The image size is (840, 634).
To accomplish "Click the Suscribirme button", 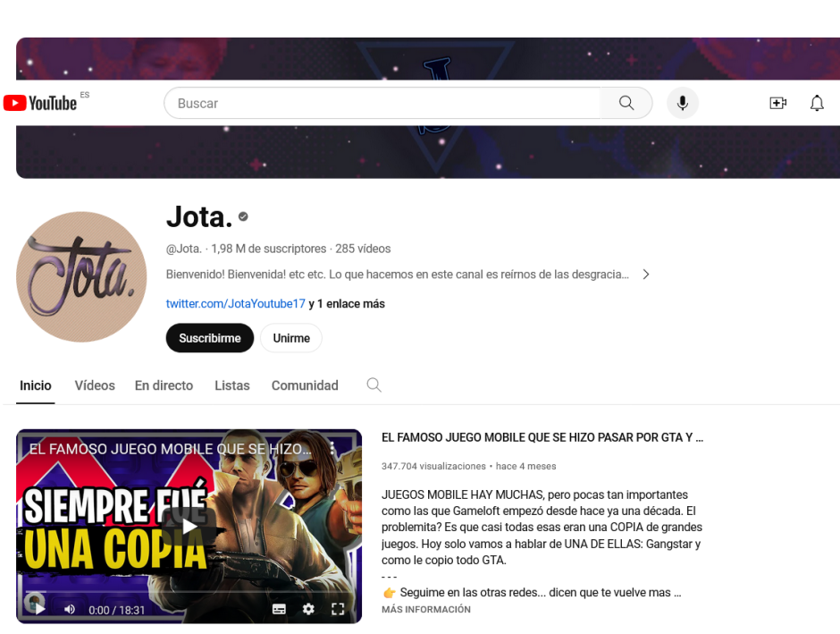I will pos(210,338).
